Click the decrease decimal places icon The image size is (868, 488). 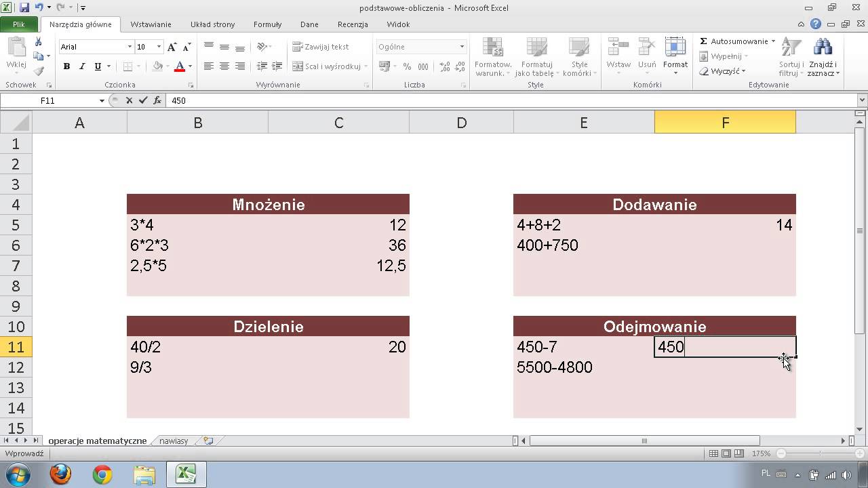(459, 66)
